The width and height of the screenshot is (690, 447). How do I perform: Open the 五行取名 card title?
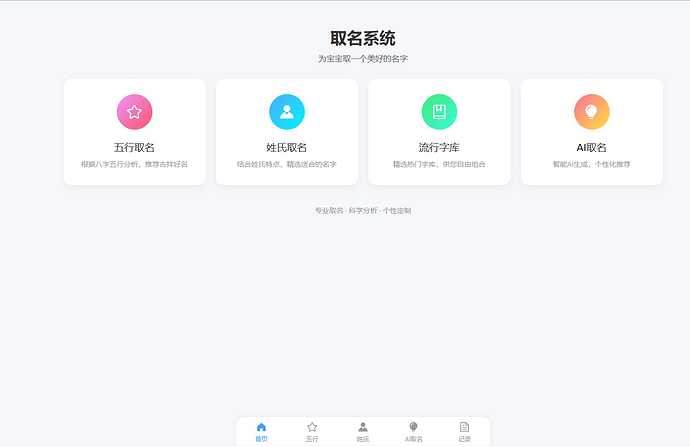[135, 147]
